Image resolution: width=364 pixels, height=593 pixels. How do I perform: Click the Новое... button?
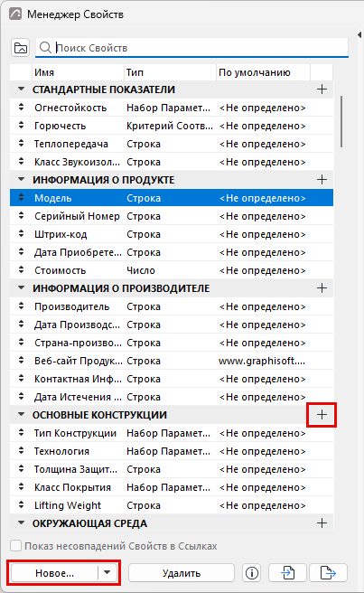(x=54, y=573)
